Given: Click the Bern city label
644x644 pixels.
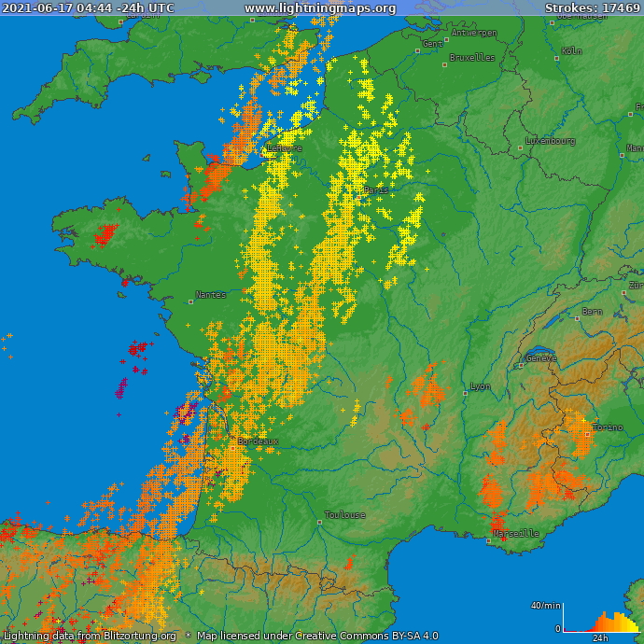Looking at the screenshot, I should click(593, 312).
